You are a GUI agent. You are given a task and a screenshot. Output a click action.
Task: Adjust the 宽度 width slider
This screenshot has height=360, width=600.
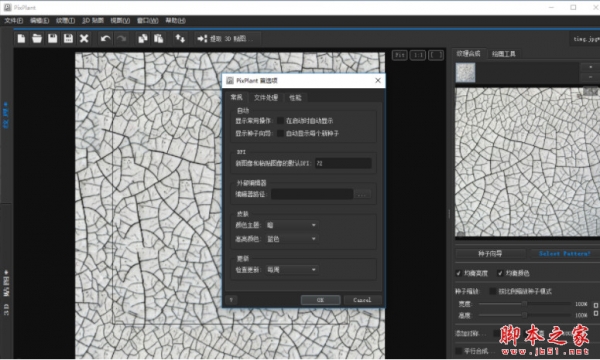pyautogui.click(x=525, y=304)
